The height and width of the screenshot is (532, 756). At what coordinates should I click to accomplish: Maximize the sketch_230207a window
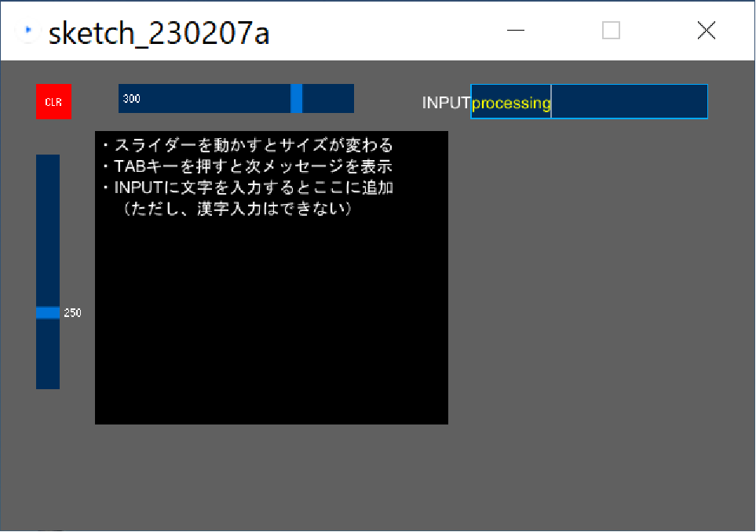611,31
